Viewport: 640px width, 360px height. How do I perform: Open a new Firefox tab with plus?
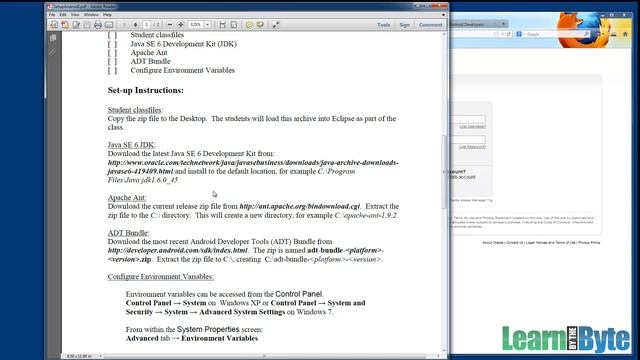click(504, 24)
